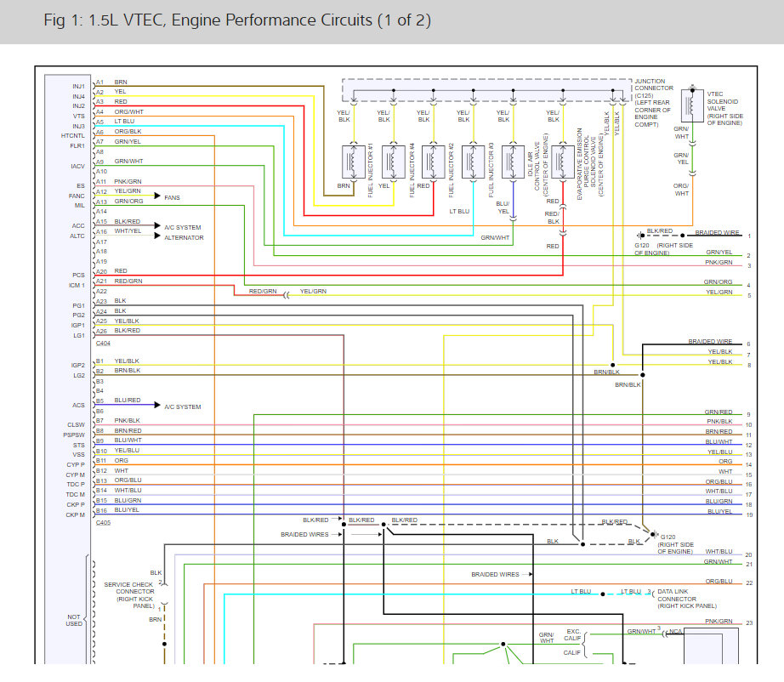Click the ALTERNATOR arrow indicator
784x682 pixels.
(x=157, y=237)
